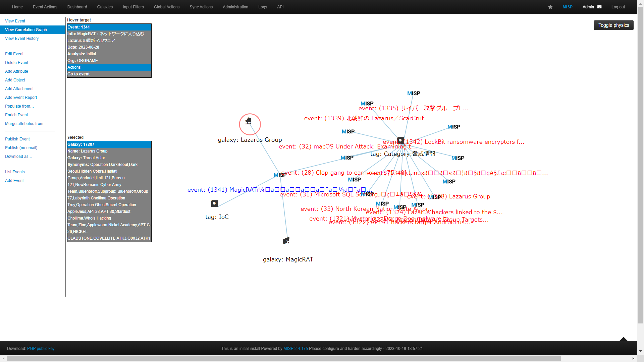Click the star bookmark icon in navbar

coord(550,7)
